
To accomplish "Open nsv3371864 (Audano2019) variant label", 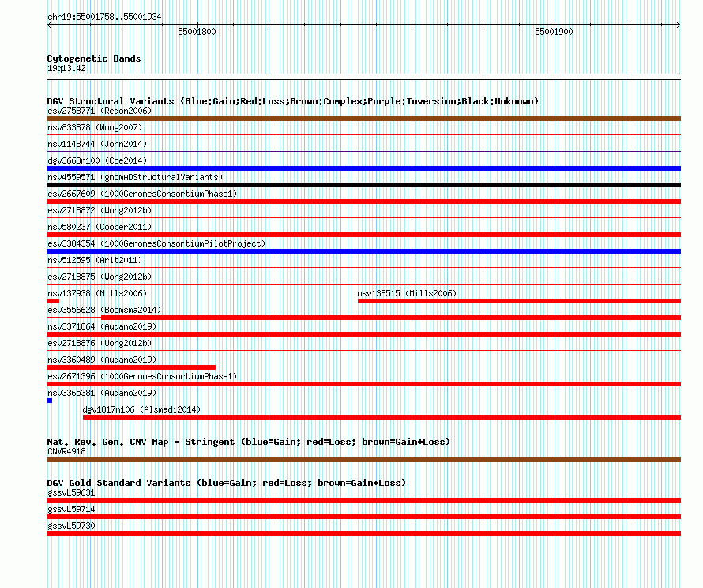I will pos(102,326).
